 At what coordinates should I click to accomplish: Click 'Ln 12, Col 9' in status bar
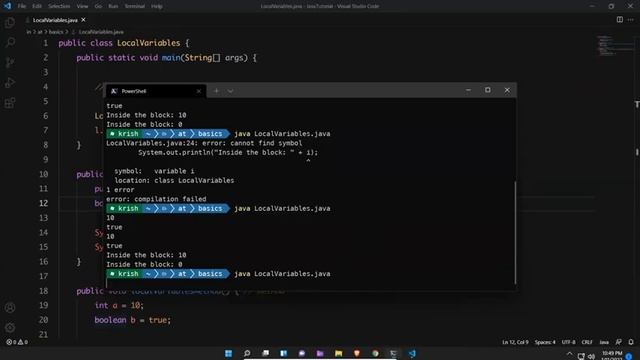[515, 342]
